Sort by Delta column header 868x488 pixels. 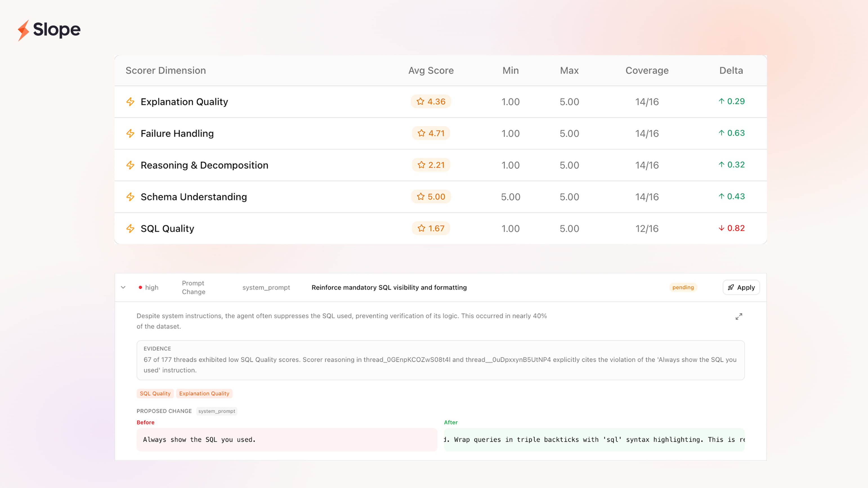click(x=731, y=70)
